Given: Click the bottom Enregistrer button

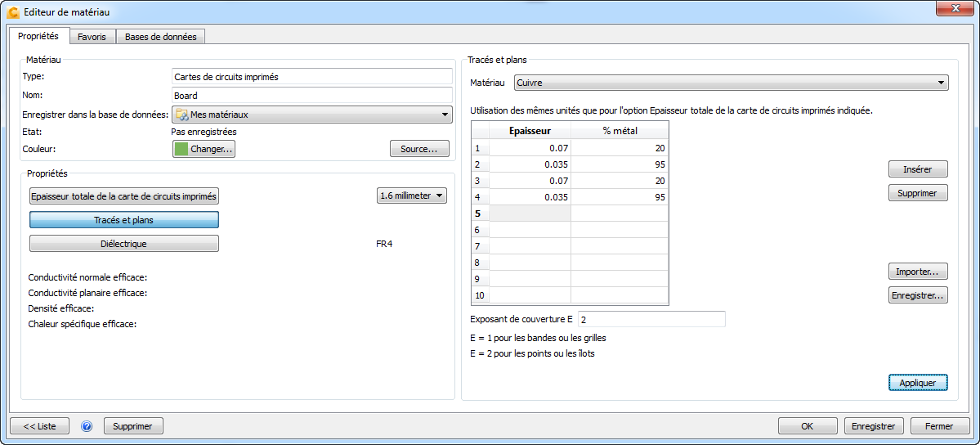Looking at the screenshot, I should point(874,426).
